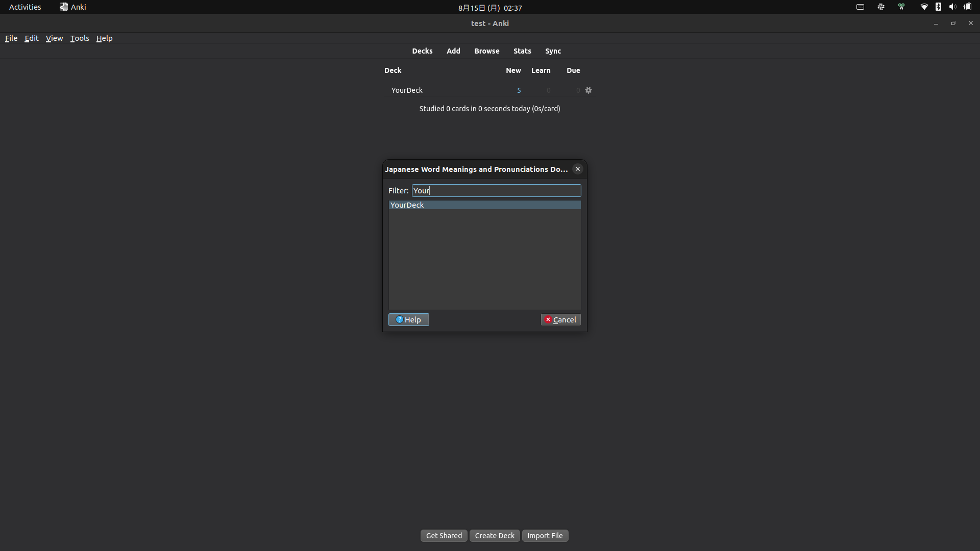Click the Anki icon in the top panel
Image resolution: width=980 pixels, height=551 pixels.
(x=64, y=7)
